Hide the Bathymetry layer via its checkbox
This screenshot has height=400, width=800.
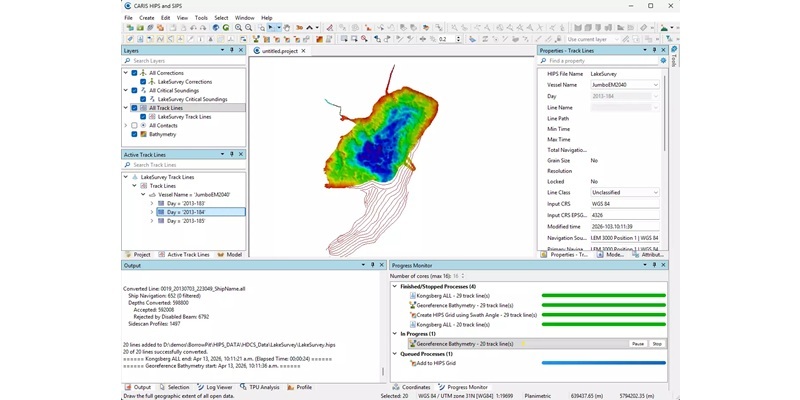(134, 134)
